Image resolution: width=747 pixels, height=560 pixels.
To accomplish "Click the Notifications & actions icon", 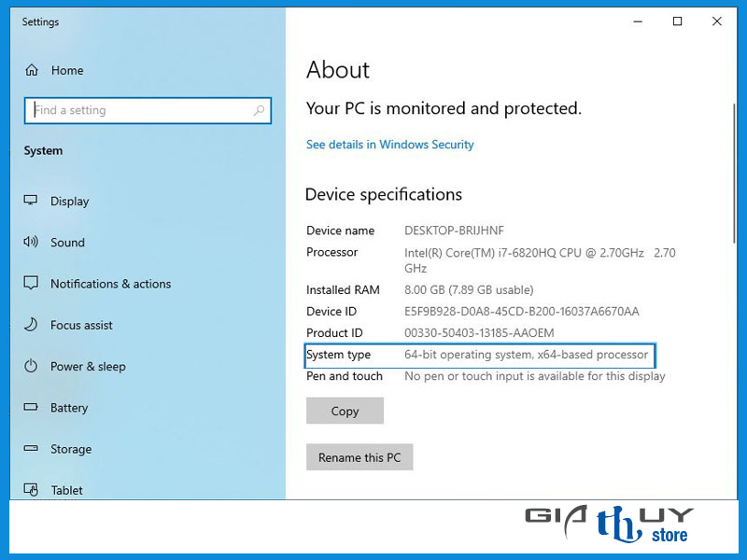I will (x=31, y=283).
